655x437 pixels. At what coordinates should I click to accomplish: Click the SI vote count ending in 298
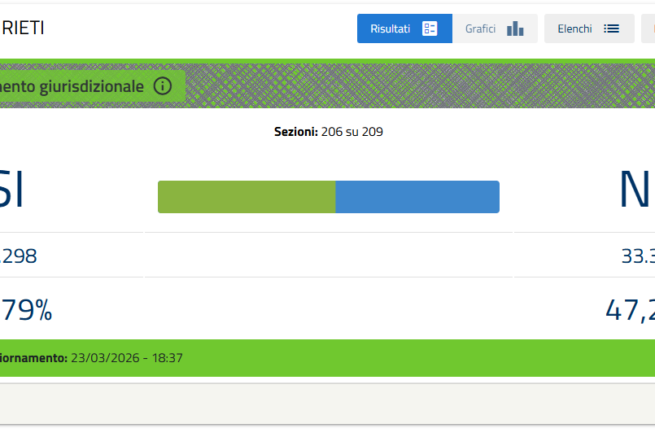(18, 256)
